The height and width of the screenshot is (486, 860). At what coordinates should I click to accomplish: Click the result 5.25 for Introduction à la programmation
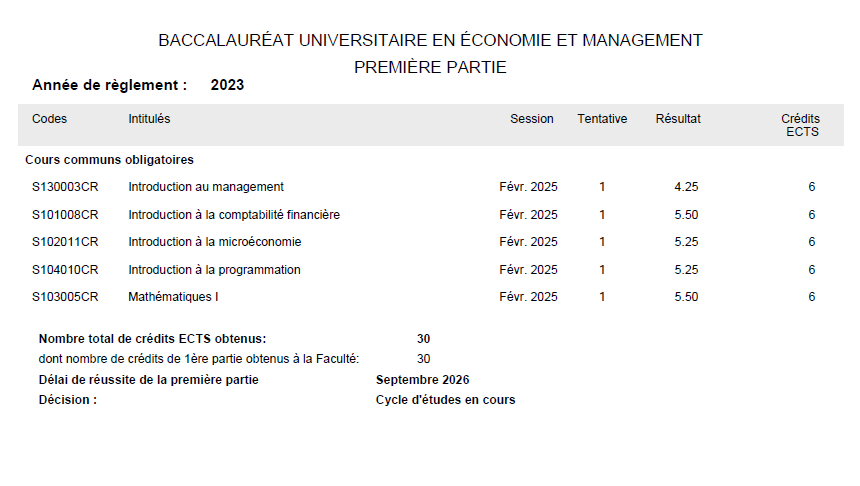[x=686, y=269]
